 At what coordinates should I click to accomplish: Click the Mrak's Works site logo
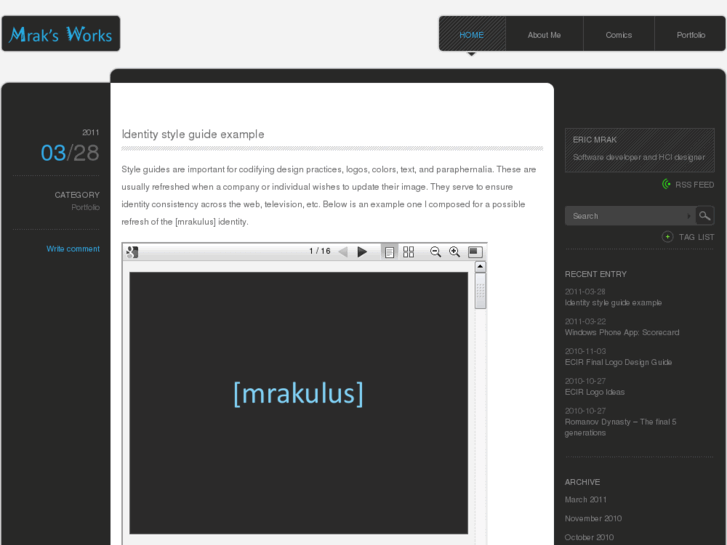pyautogui.click(x=61, y=34)
